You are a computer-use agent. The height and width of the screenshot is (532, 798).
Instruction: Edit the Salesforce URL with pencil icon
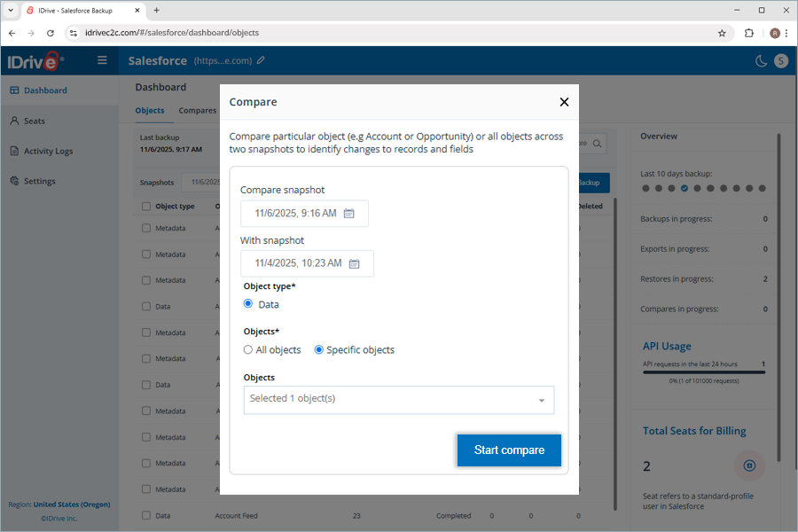pos(261,60)
